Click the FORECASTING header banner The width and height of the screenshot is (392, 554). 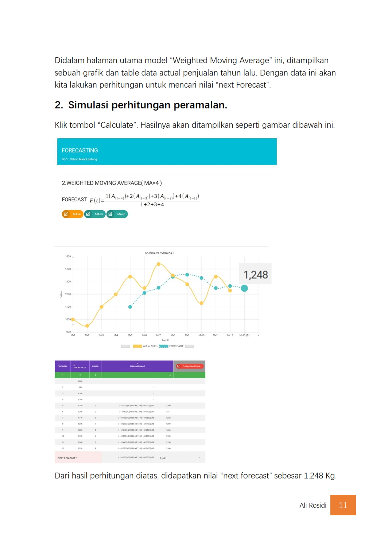click(x=167, y=151)
